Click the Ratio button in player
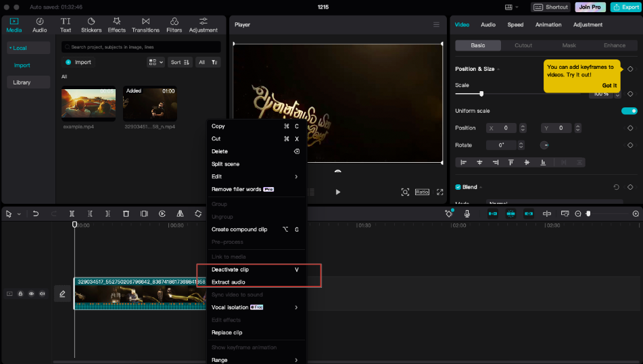643x364 pixels. tap(422, 192)
